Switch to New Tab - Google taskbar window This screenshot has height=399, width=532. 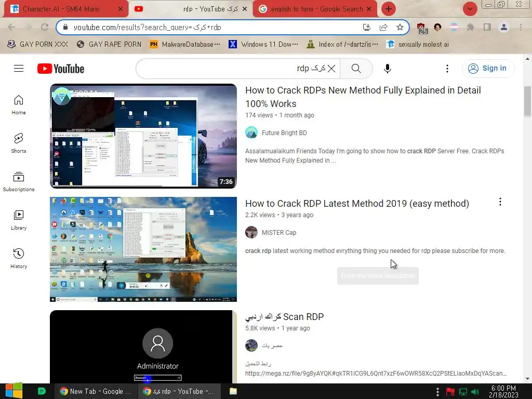pyautogui.click(x=96, y=391)
